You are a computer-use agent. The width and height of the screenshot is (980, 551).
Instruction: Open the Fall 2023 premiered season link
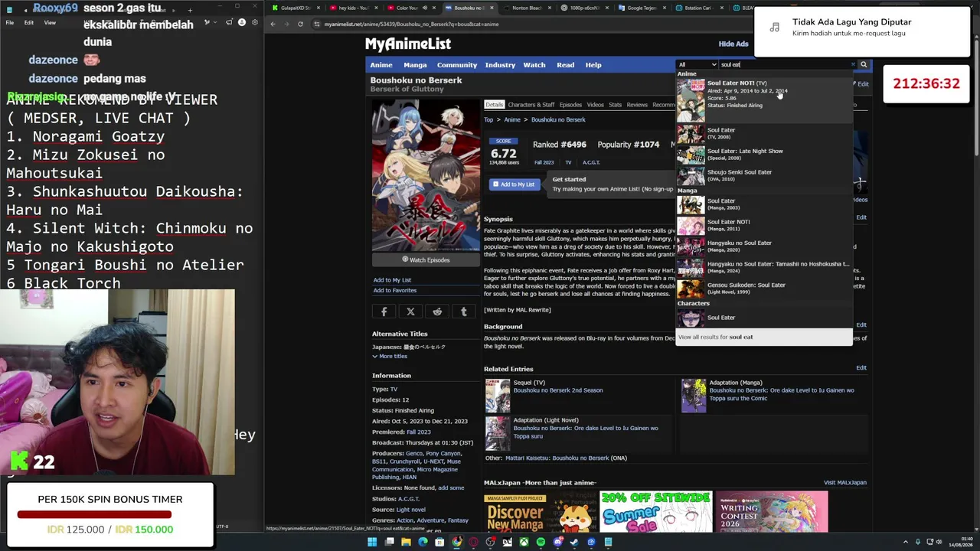[418, 432]
